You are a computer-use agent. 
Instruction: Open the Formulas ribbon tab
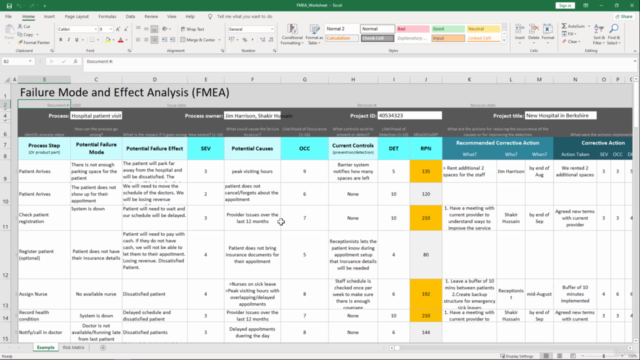point(107,17)
